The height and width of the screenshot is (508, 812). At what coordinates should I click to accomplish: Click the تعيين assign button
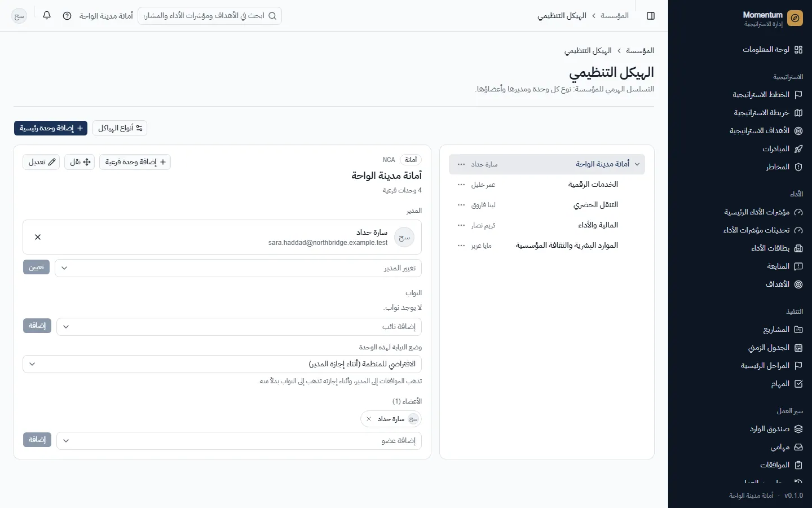click(x=36, y=268)
